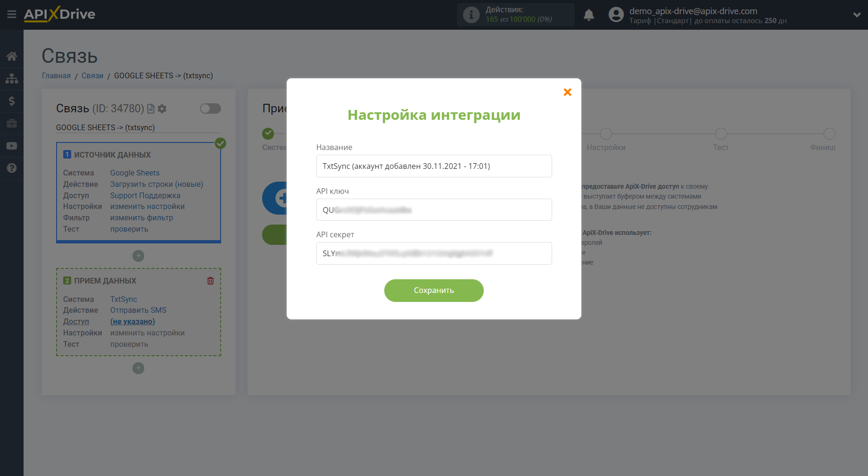The height and width of the screenshot is (476, 868).
Task: Open the YouTube video sidebar icon
Action: tap(12, 146)
